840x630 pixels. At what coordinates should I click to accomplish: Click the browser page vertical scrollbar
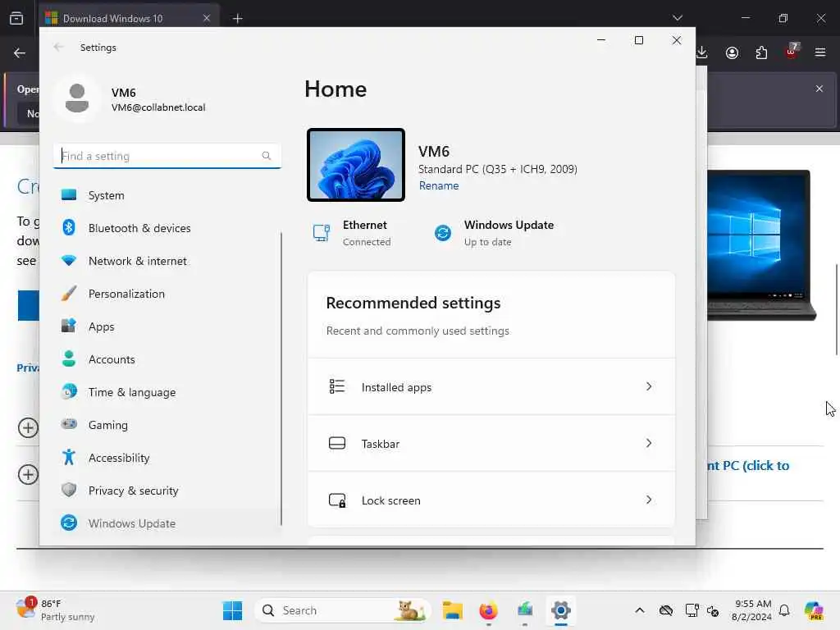click(x=837, y=309)
